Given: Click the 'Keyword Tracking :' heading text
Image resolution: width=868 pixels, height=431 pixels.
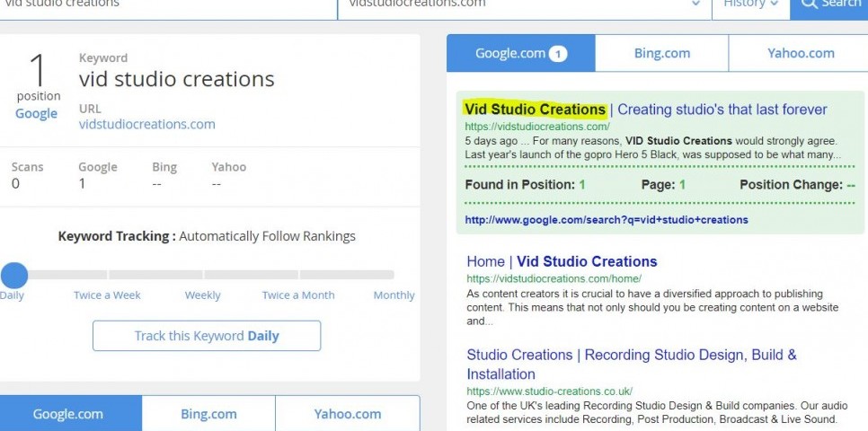Looking at the screenshot, I should (118, 236).
